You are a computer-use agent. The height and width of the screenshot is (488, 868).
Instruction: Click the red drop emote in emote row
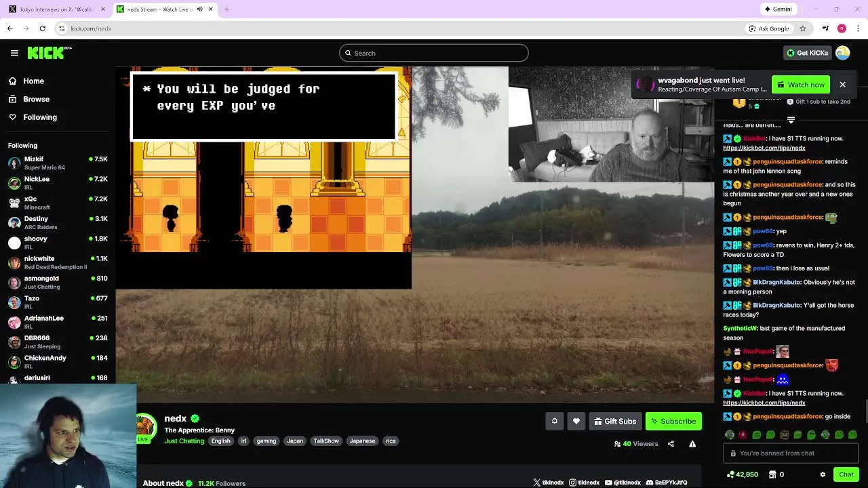[743, 434]
